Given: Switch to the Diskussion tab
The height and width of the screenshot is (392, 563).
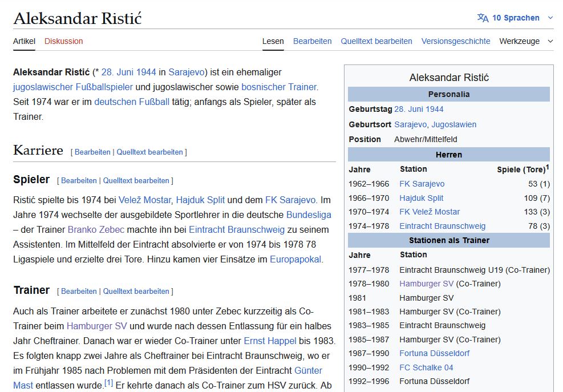Looking at the screenshot, I should point(63,41).
